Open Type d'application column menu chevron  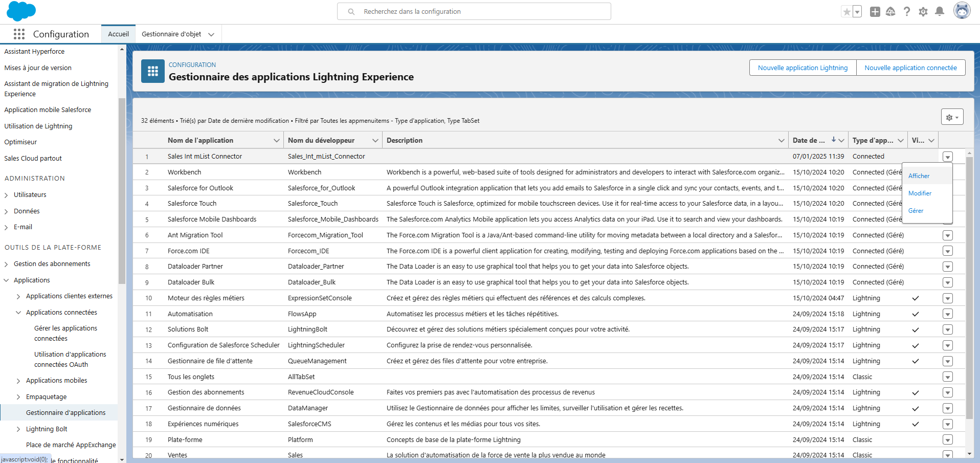point(901,141)
